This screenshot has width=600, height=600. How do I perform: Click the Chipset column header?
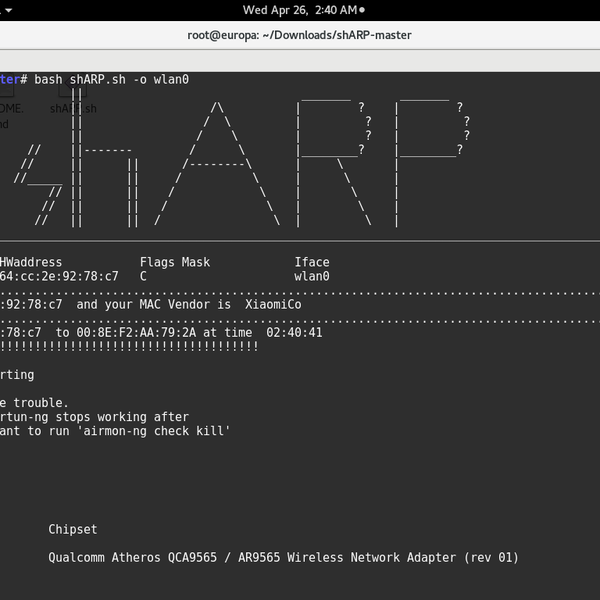[73, 530]
